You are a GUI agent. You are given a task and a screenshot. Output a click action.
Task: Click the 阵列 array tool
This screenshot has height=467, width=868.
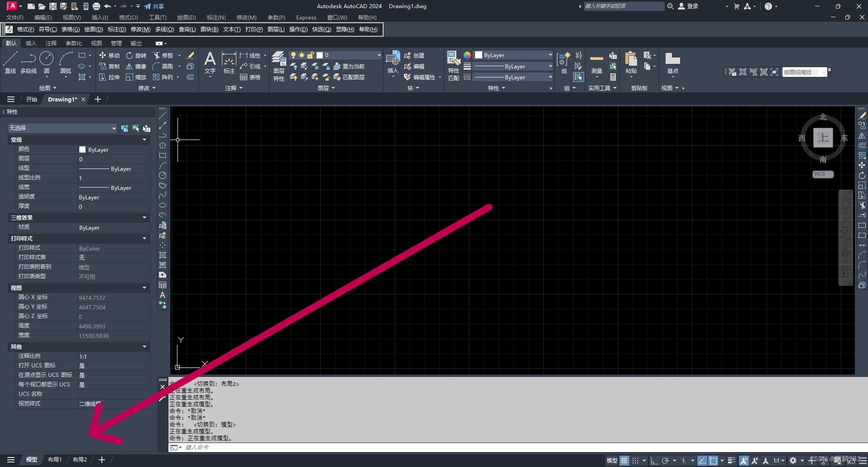pos(163,77)
